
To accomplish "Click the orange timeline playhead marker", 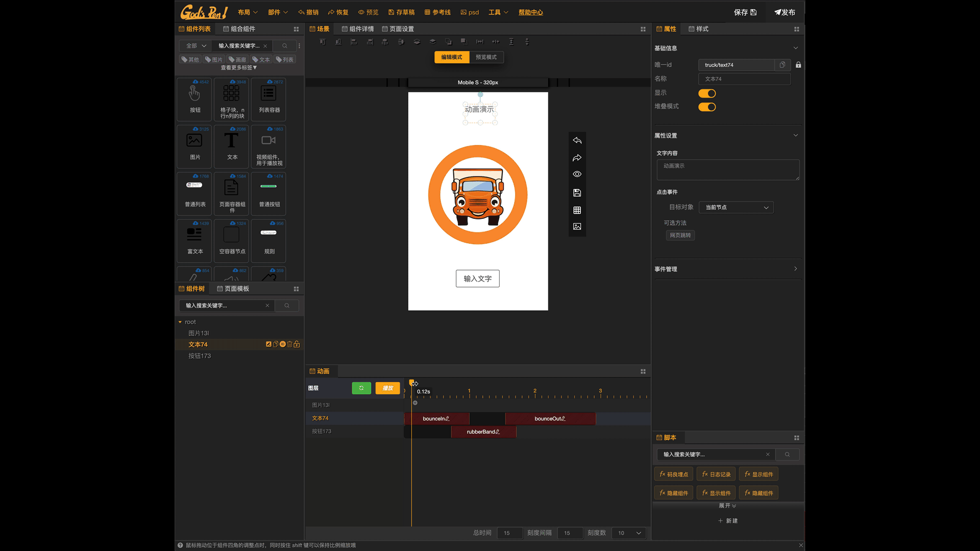I will [x=411, y=383].
